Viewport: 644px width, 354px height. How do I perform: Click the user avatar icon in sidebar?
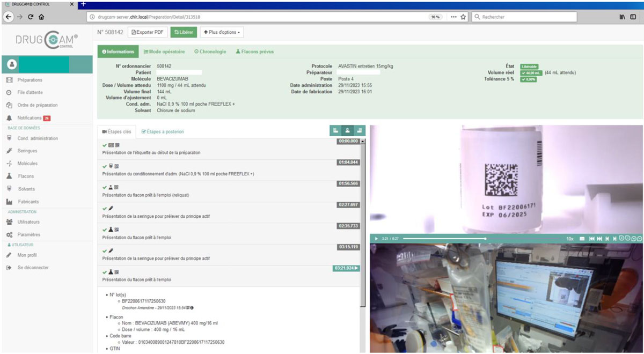point(11,64)
